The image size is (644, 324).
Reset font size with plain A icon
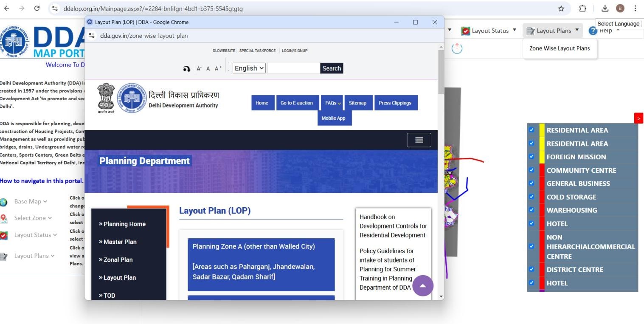208,69
